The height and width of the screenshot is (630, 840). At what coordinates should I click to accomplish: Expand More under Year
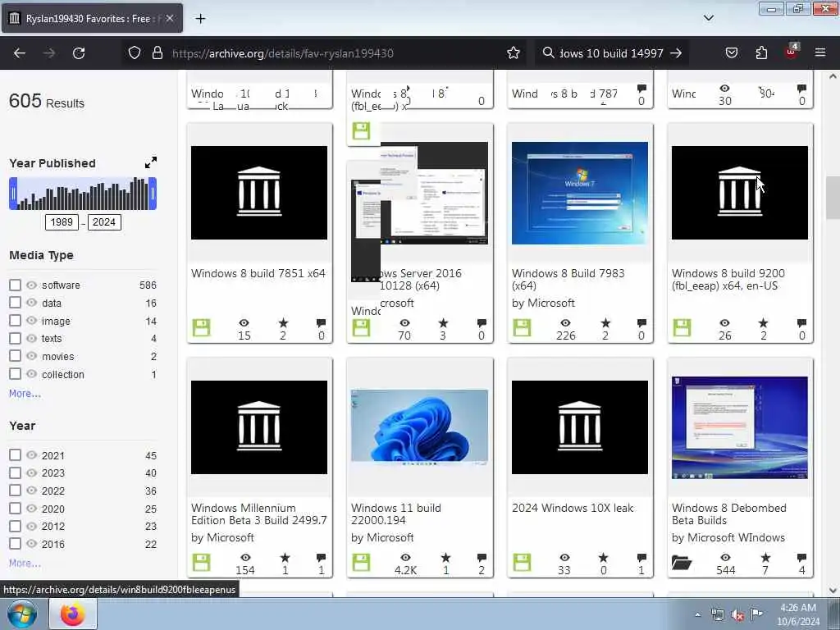coord(25,563)
